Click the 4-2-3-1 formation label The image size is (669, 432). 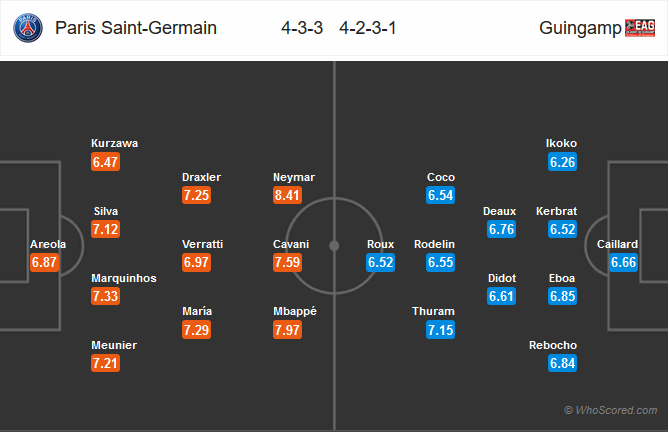coord(367,28)
